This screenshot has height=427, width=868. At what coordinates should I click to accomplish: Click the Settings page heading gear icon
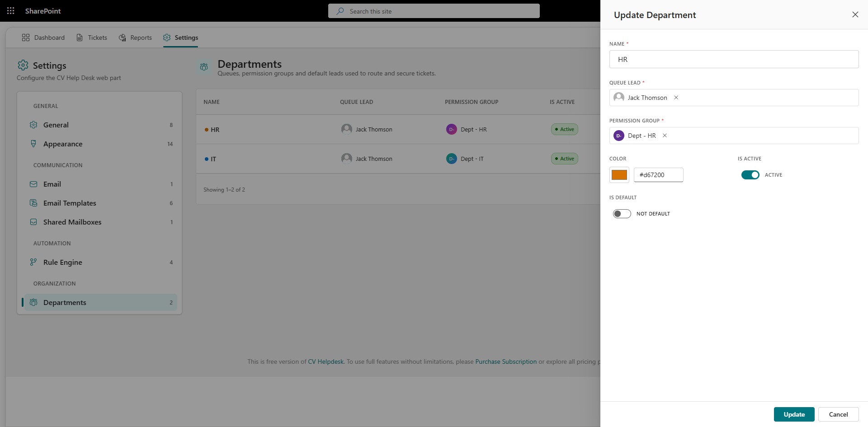click(23, 65)
